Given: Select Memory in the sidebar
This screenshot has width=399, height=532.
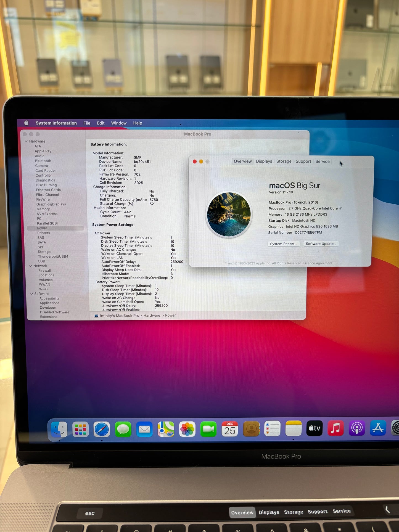Looking at the screenshot, I should tap(43, 209).
